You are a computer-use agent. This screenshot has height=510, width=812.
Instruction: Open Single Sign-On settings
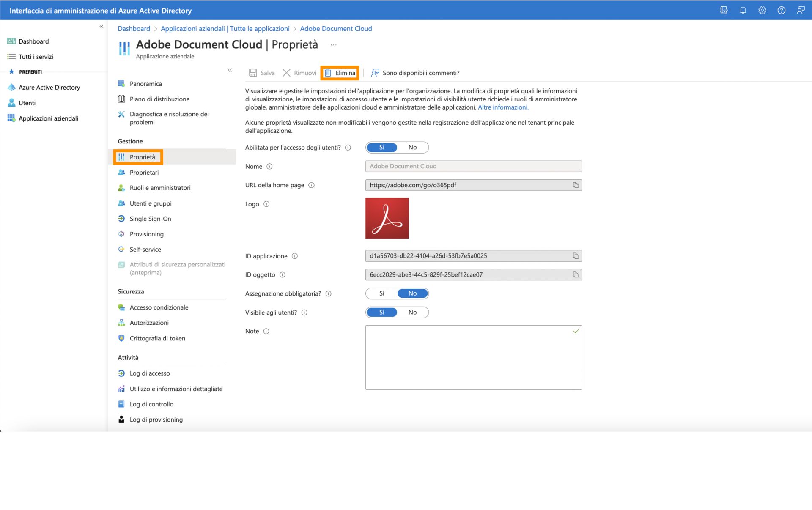pyautogui.click(x=150, y=219)
